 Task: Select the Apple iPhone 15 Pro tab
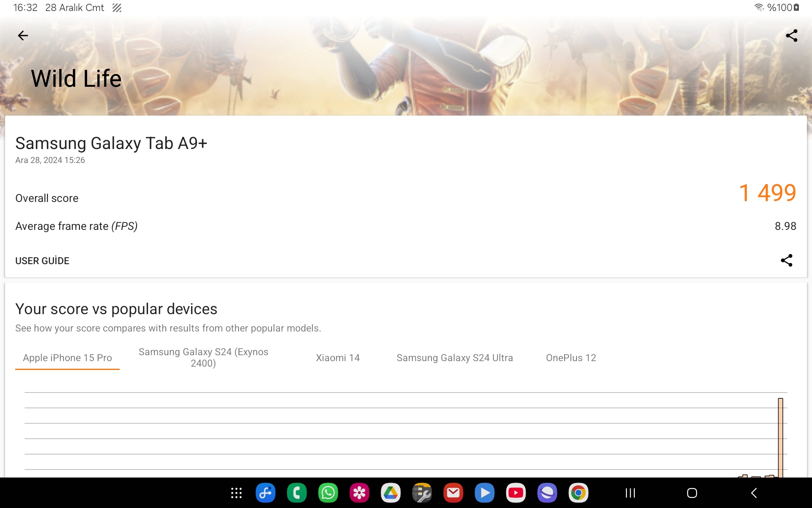[67, 358]
